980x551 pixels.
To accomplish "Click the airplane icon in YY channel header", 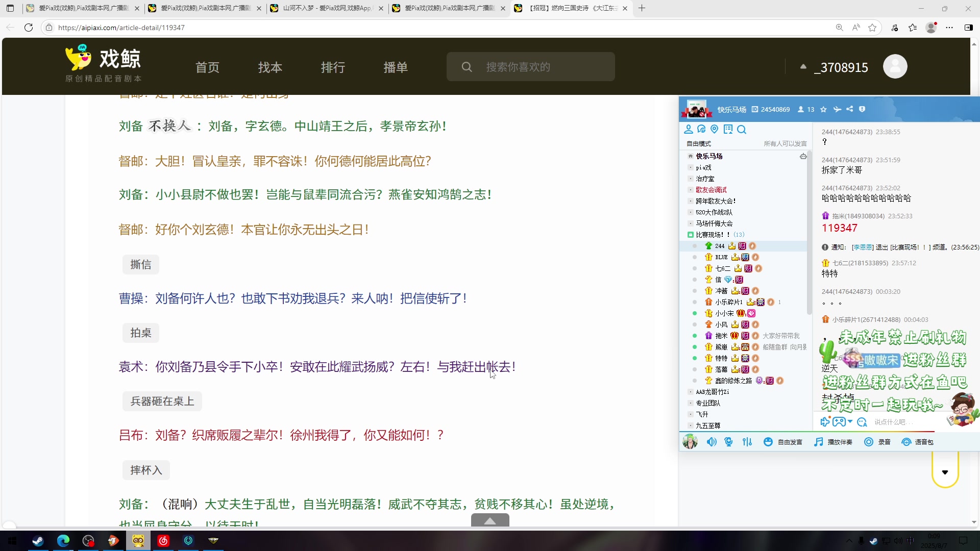I will tap(837, 109).
